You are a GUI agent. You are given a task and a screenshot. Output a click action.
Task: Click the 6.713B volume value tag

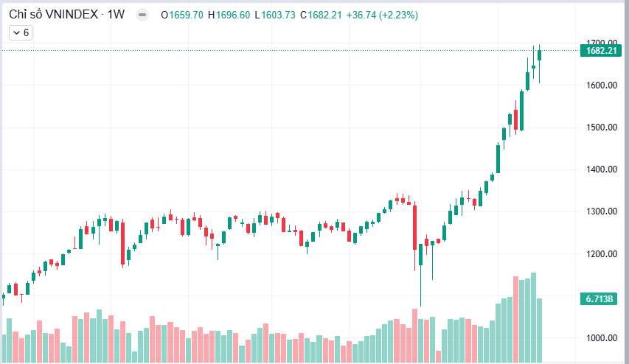pyautogui.click(x=599, y=298)
